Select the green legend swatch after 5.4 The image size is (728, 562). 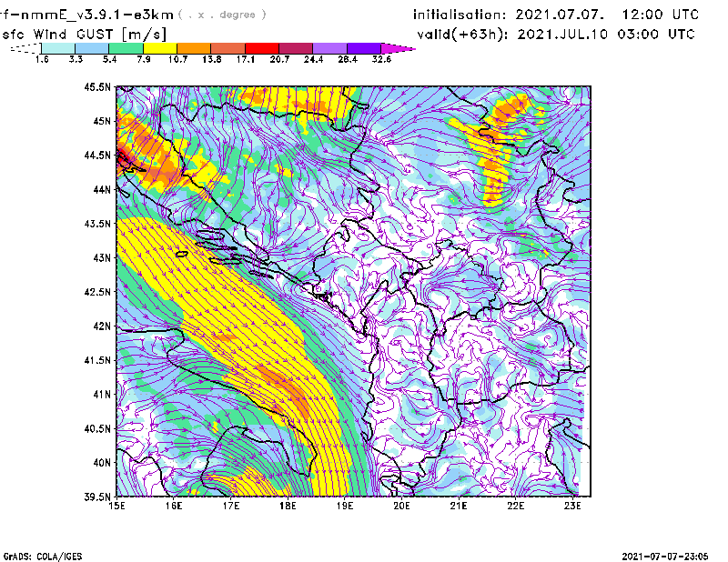tap(126, 48)
